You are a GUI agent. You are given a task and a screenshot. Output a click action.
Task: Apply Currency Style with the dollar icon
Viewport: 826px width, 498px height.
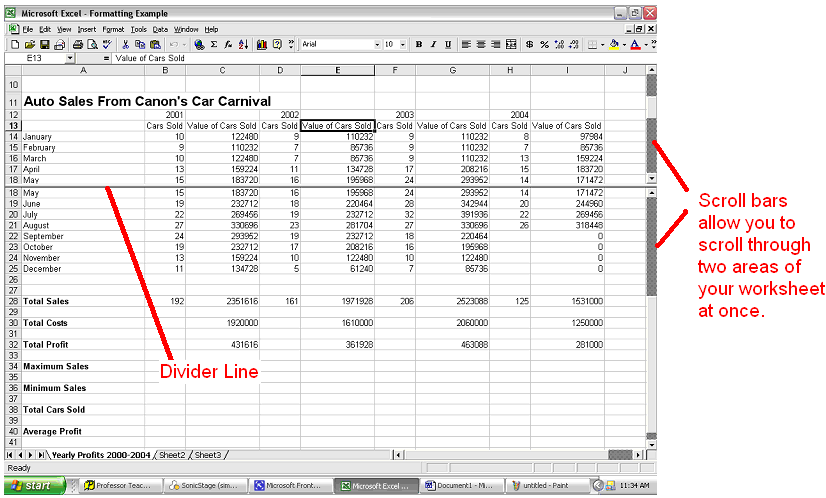point(530,45)
